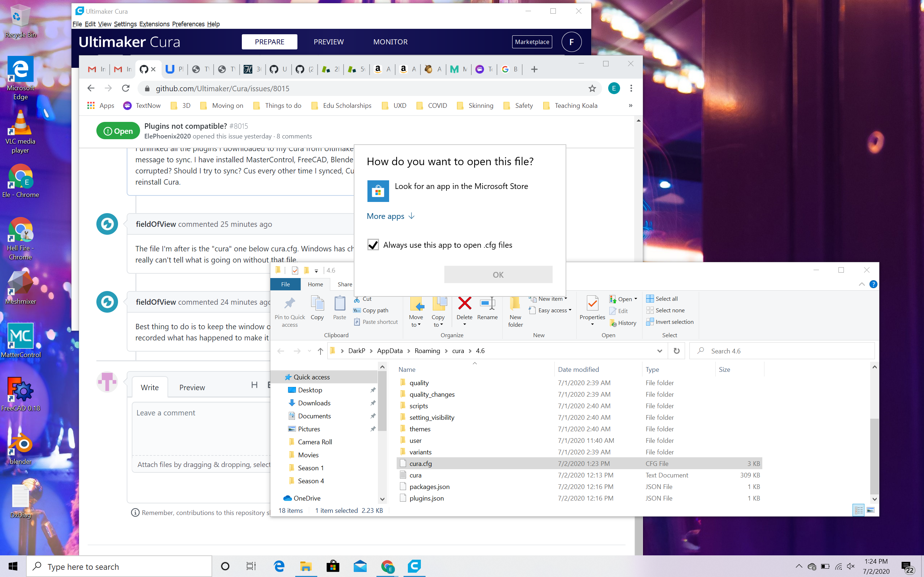Click the Marketplace button in Cura
Viewport: 924px width, 577px height.
click(x=532, y=42)
